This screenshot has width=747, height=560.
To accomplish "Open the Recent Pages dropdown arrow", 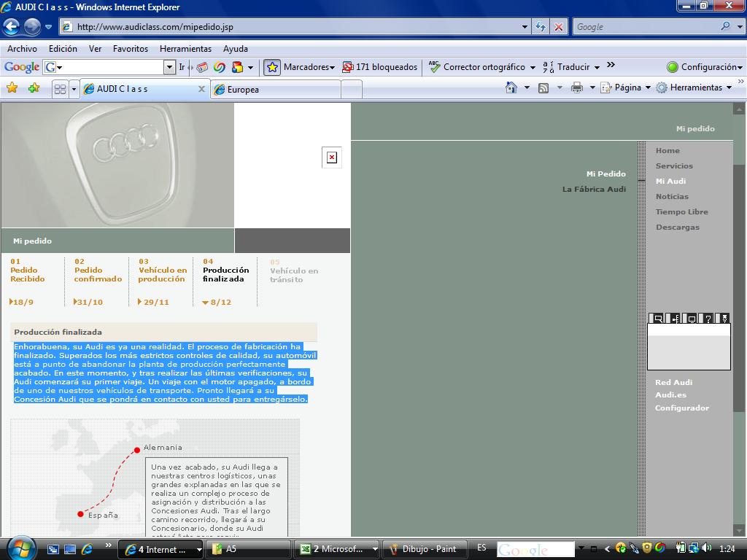I will (x=48, y=27).
